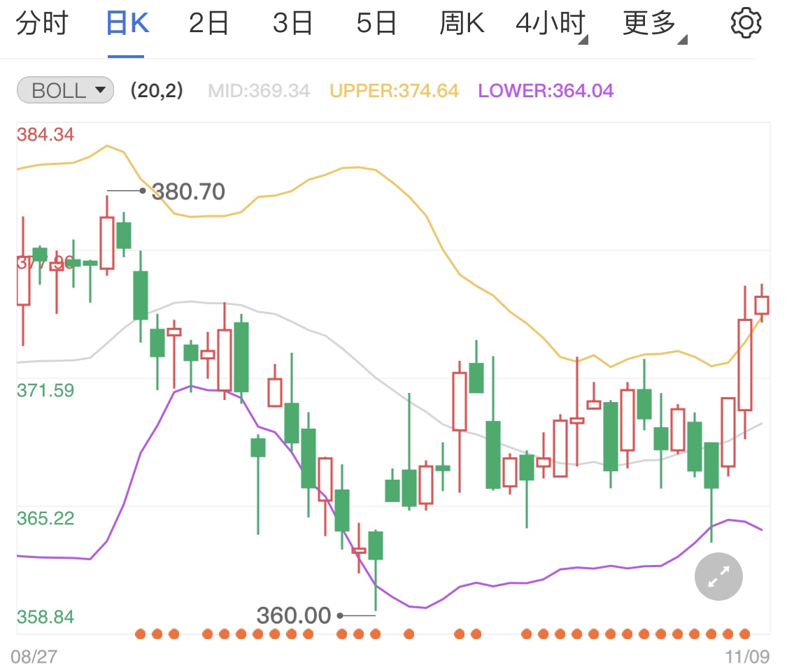The height and width of the screenshot is (672, 787).
Task: Click the 360.00 low price label
Action: (294, 615)
